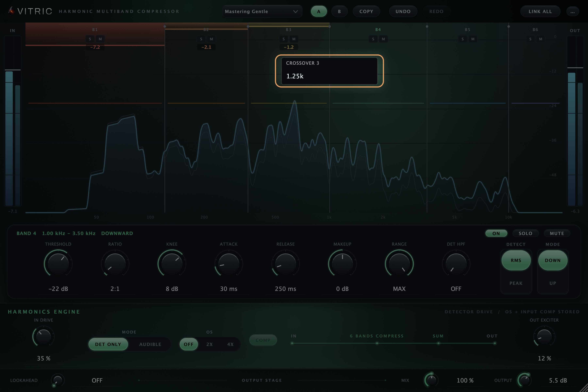The image size is (588, 392).
Task: Click the B2 gain value -2.1
Action: 206,47
